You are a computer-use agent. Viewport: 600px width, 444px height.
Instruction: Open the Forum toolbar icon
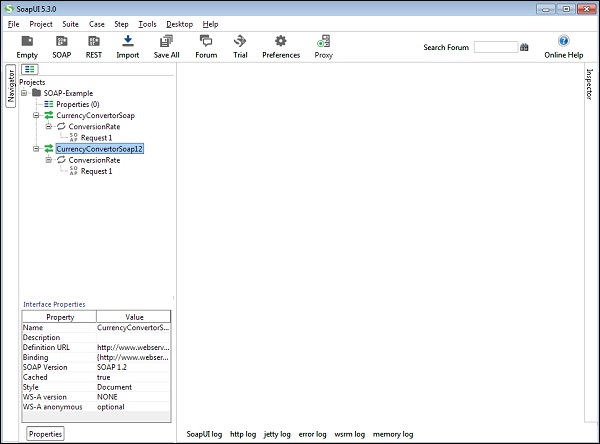click(x=206, y=42)
